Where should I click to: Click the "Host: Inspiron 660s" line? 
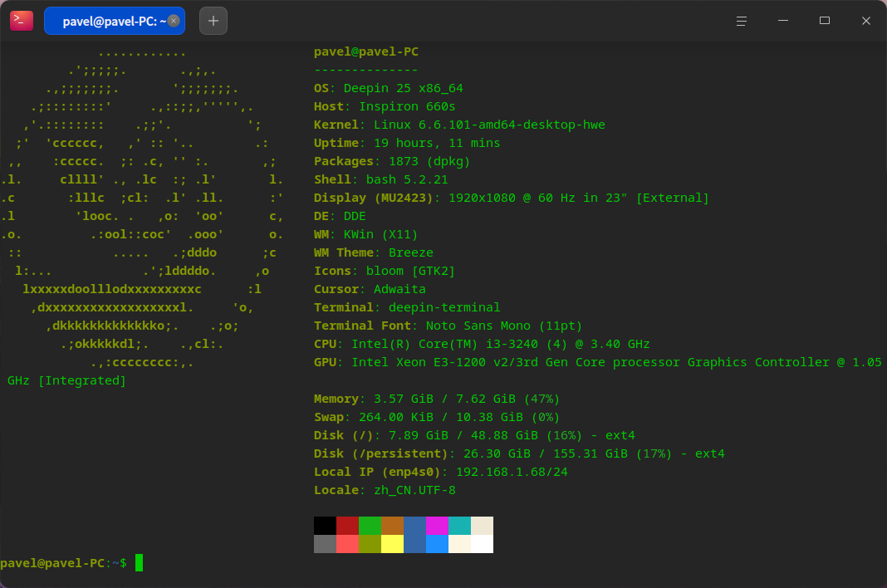[385, 106]
